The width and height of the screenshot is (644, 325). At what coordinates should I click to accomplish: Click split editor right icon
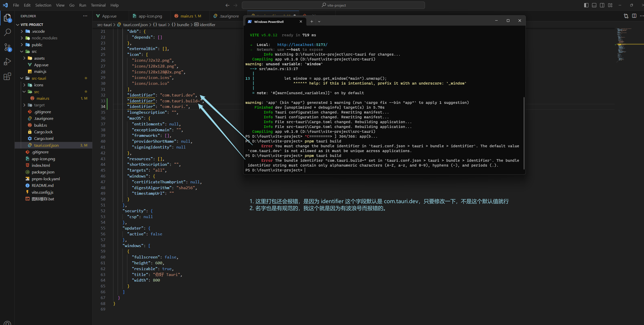click(634, 16)
